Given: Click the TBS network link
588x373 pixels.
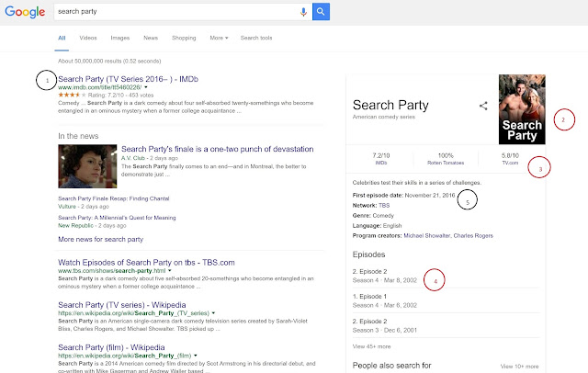Looking at the screenshot, I should tap(384, 206).
